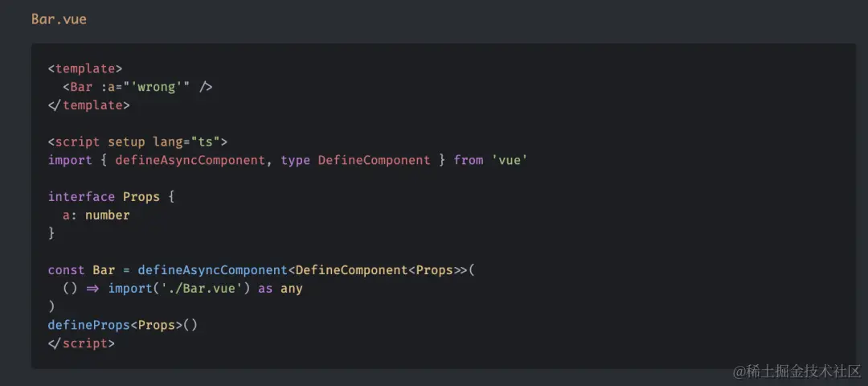The height and width of the screenshot is (386, 868).
Task: Click the opening template tag
Action: (x=84, y=68)
